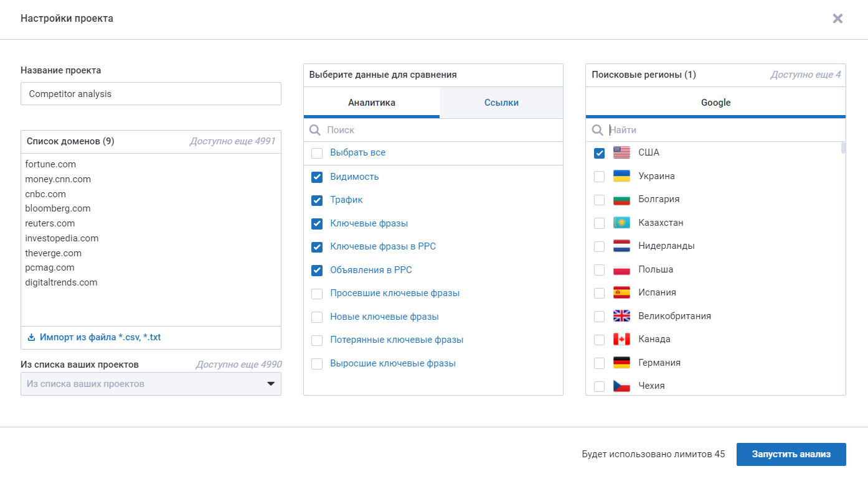868x479 pixels.
Task: Click the Germany flag icon
Action: pyautogui.click(x=621, y=363)
